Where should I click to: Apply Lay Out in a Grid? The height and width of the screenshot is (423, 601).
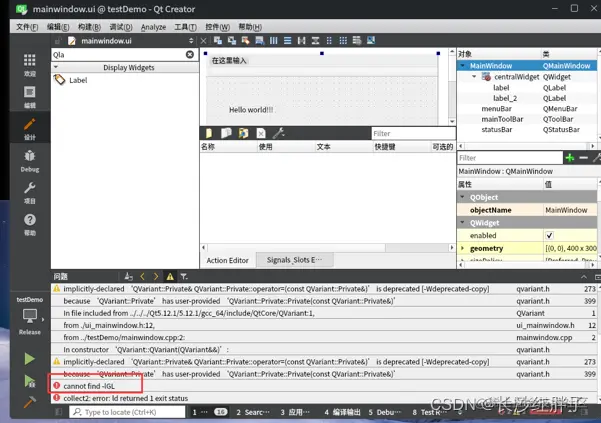[x=343, y=40]
